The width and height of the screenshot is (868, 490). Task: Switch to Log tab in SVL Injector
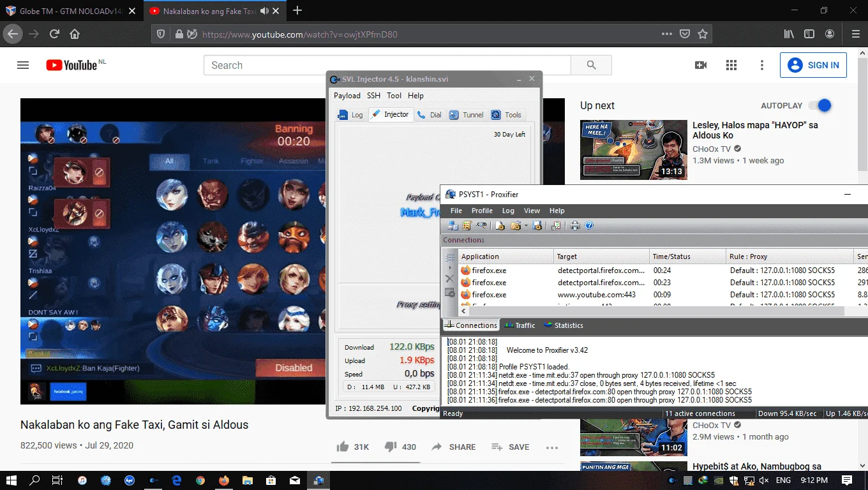(x=350, y=115)
